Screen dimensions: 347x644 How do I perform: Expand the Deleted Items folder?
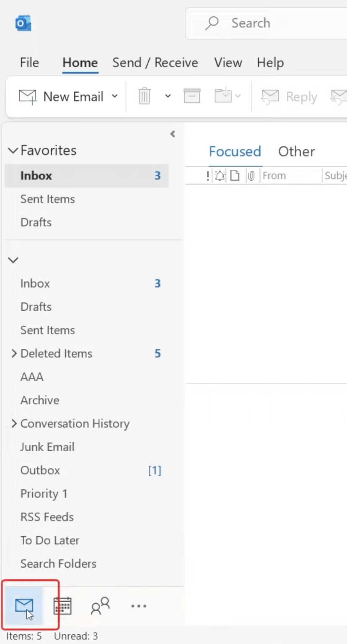point(14,353)
